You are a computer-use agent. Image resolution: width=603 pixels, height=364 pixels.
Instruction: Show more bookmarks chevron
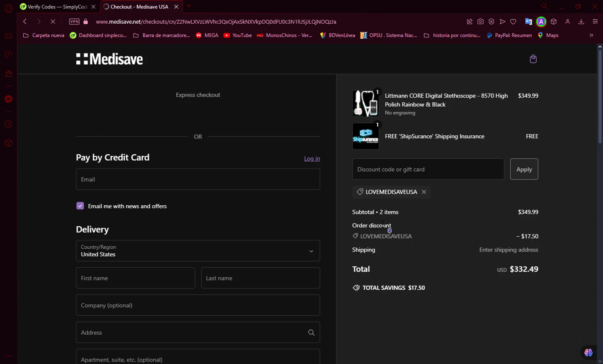click(591, 35)
